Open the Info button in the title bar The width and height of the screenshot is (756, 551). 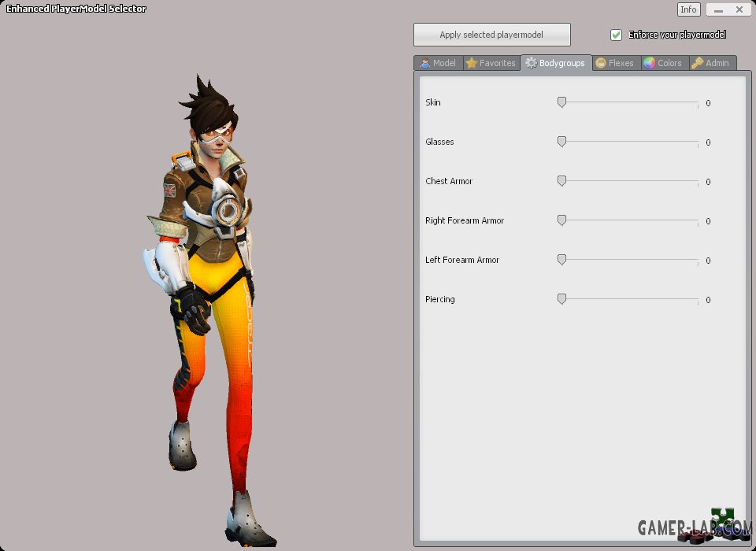coord(688,9)
